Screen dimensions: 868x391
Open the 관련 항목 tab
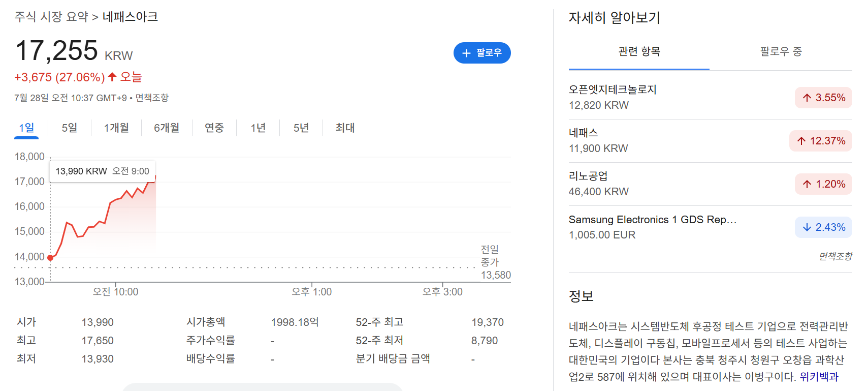(639, 51)
